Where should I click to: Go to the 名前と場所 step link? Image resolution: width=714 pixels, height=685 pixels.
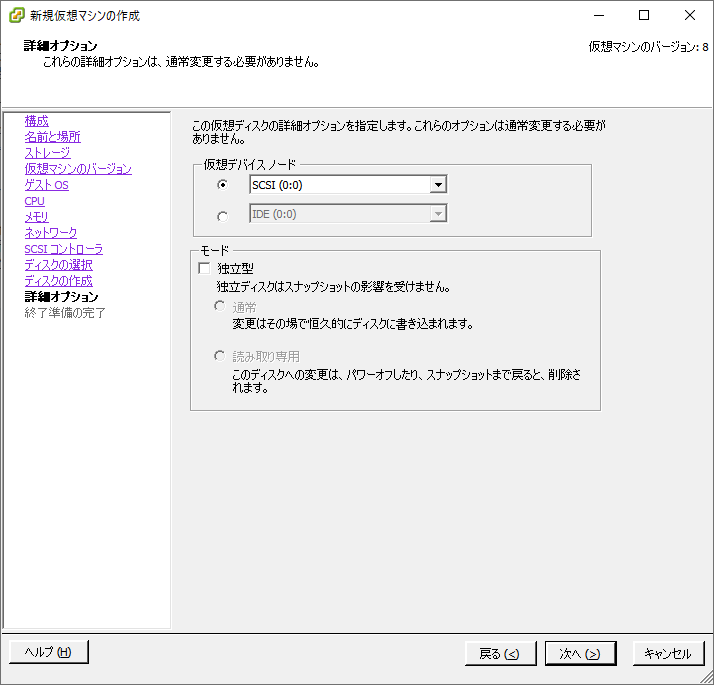[52, 137]
